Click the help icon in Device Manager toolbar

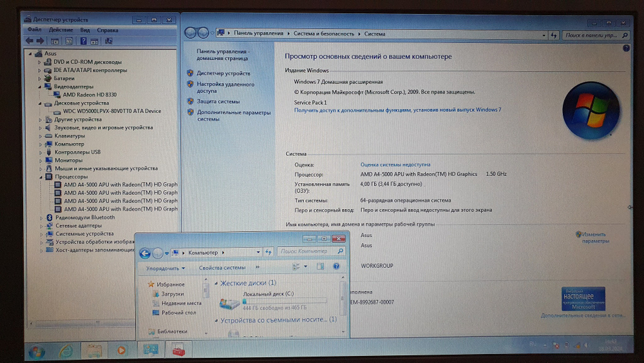point(83,41)
